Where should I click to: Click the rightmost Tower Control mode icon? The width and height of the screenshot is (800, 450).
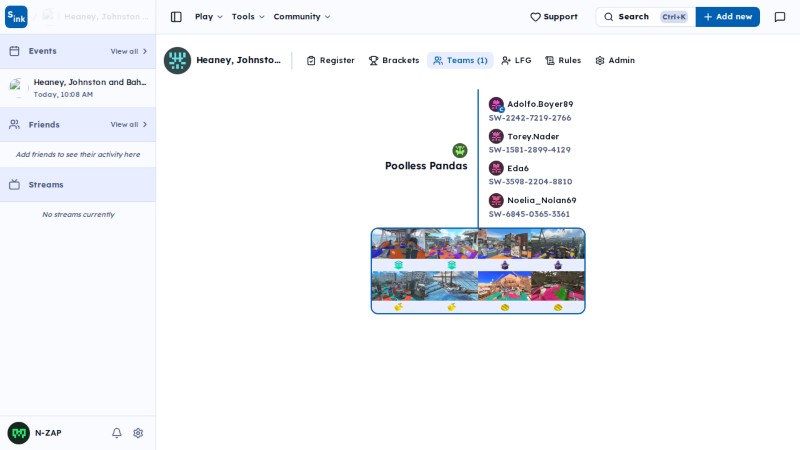click(558, 265)
